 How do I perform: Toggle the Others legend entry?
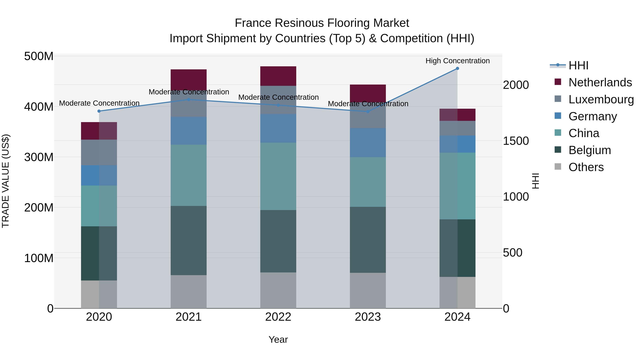pyautogui.click(x=579, y=167)
